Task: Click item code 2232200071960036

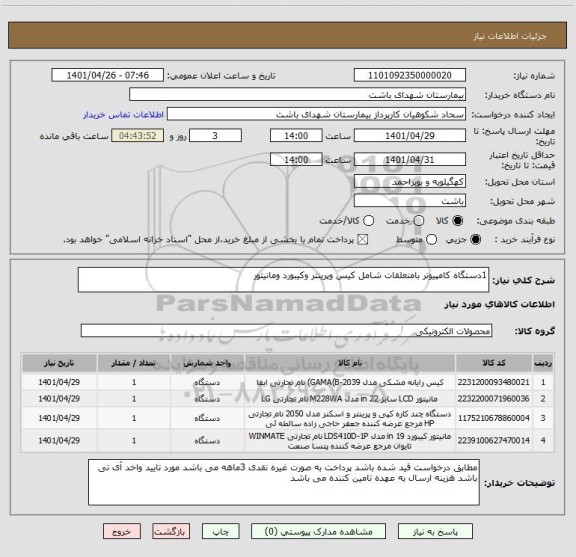Action: pos(494,399)
